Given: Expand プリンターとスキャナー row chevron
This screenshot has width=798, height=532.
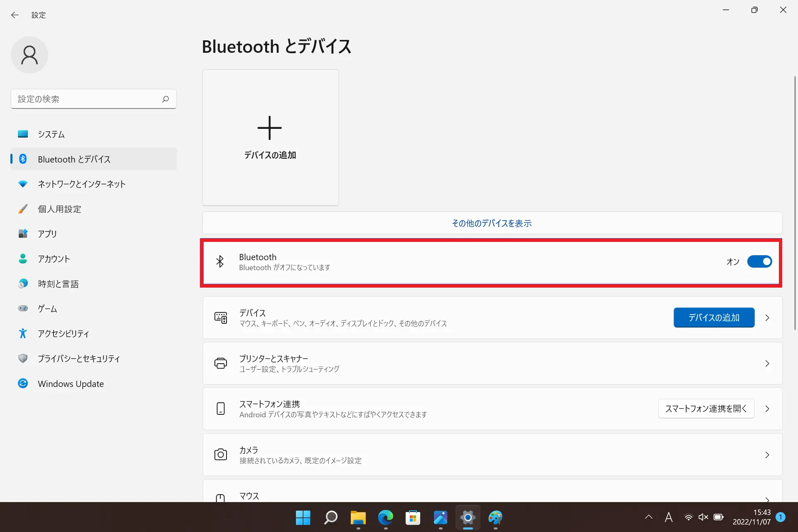Looking at the screenshot, I should (x=767, y=363).
